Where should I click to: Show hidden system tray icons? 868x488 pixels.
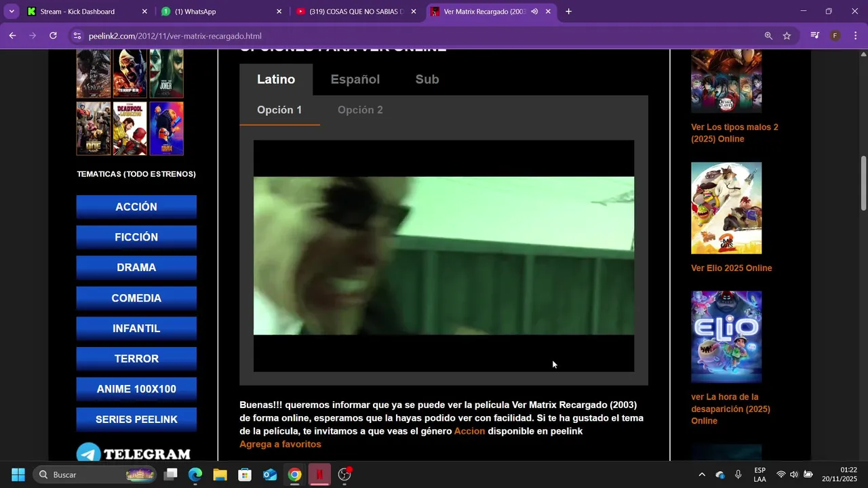(702, 474)
